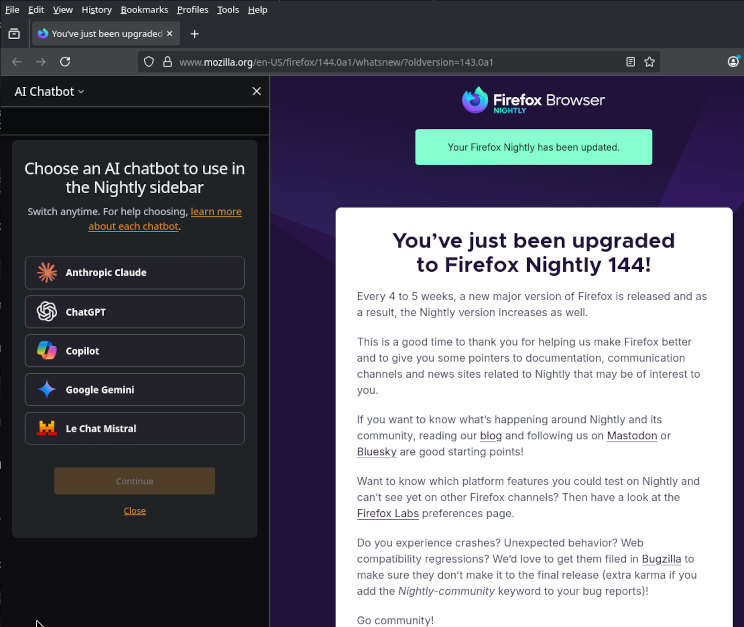
Task: Click the Firefox Browser Nightly logo
Action: (533, 100)
